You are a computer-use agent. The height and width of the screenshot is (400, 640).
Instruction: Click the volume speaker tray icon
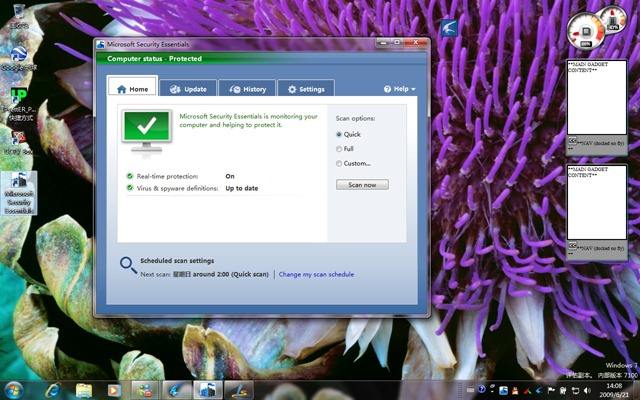point(587,391)
